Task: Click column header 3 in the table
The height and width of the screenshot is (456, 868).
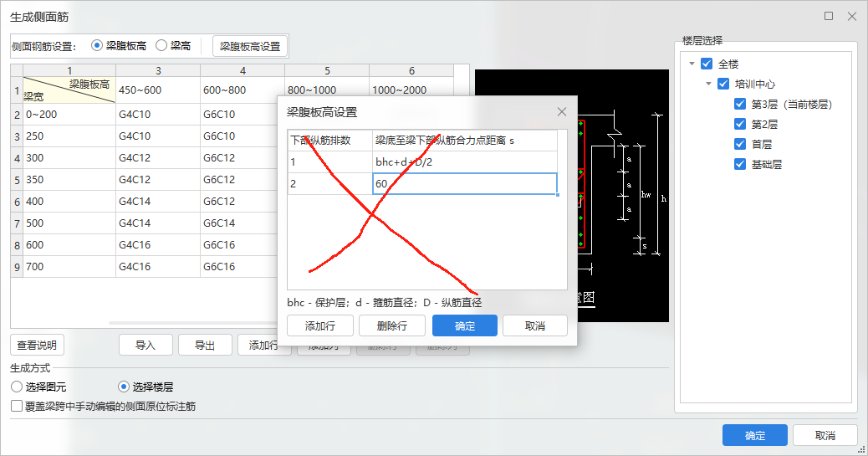Action: (158, 70)
